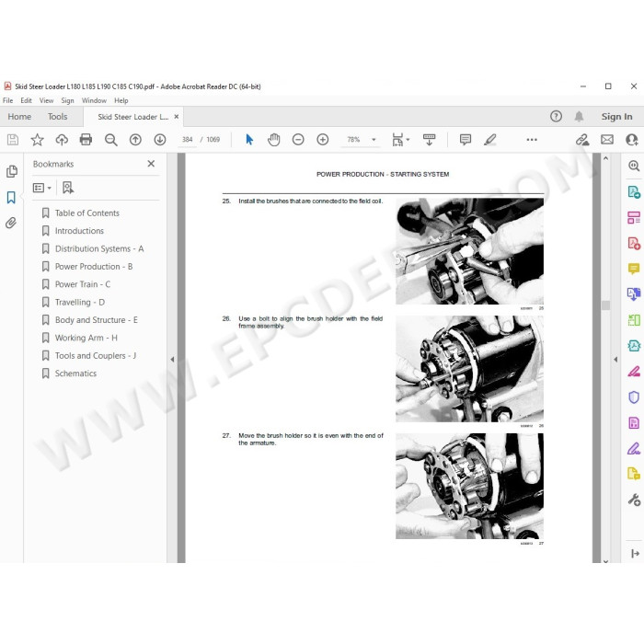
Task: Show the page thumbnails panel
Action: (12, 171)
